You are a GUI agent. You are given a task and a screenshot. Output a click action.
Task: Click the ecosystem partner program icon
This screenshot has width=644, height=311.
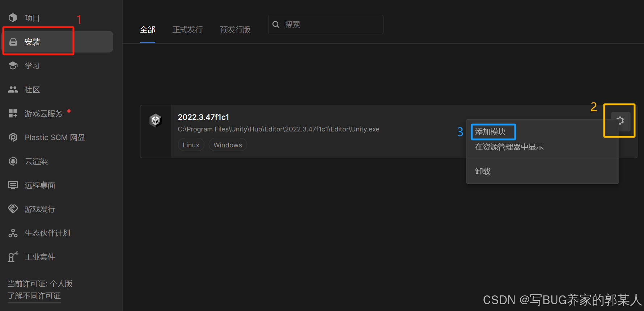click(x=13, y=233)
